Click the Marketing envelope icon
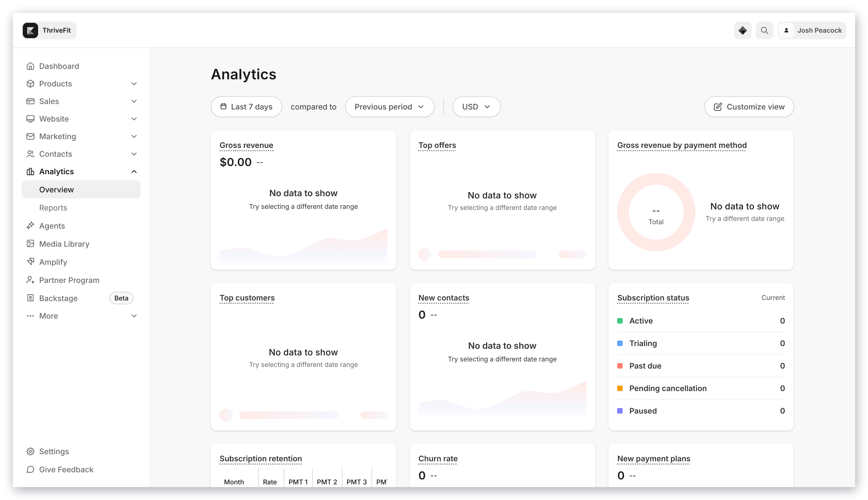This screenshot has width=868, height=500. click(30, 136)
